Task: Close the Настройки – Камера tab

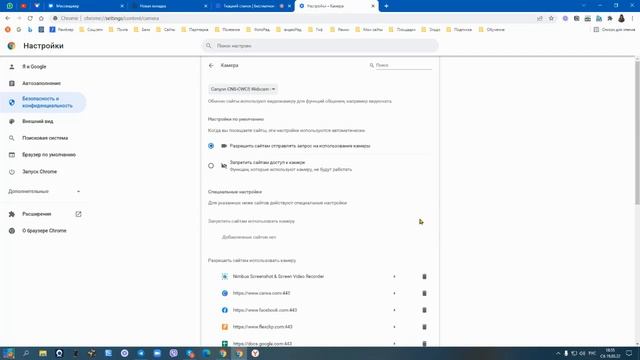Action: tap(373, 6)
